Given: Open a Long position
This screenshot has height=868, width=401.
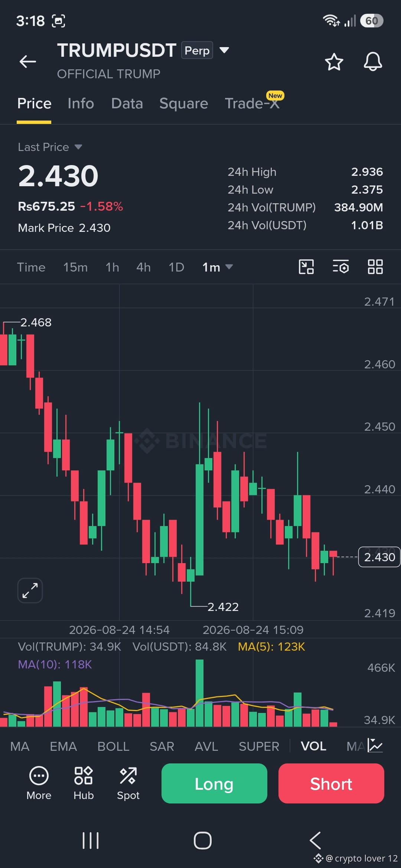Looking at the screenshot, I should click(x=214, y=783).
